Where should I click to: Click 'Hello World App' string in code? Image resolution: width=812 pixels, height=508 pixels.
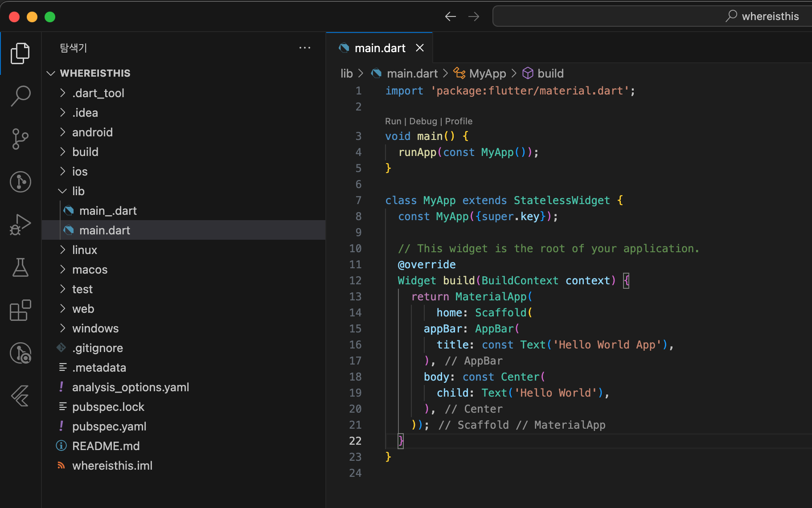click(607, 344)
